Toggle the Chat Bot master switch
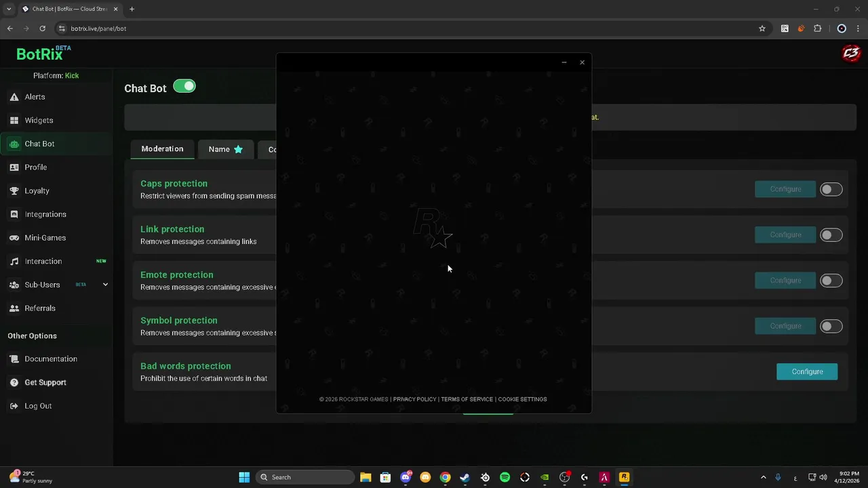Screen dimensions: 868x488 [x=184, y=86]
